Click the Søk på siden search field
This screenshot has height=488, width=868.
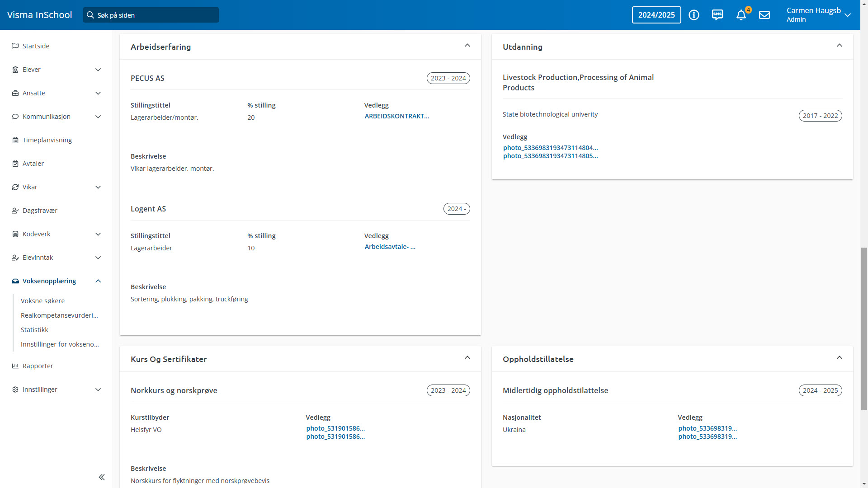point(151,15)
